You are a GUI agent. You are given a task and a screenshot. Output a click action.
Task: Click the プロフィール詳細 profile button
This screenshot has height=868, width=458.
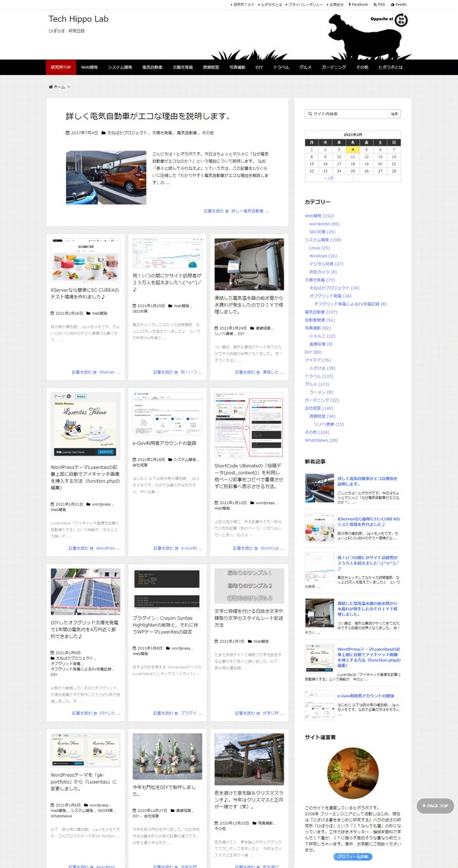(352, 856)
